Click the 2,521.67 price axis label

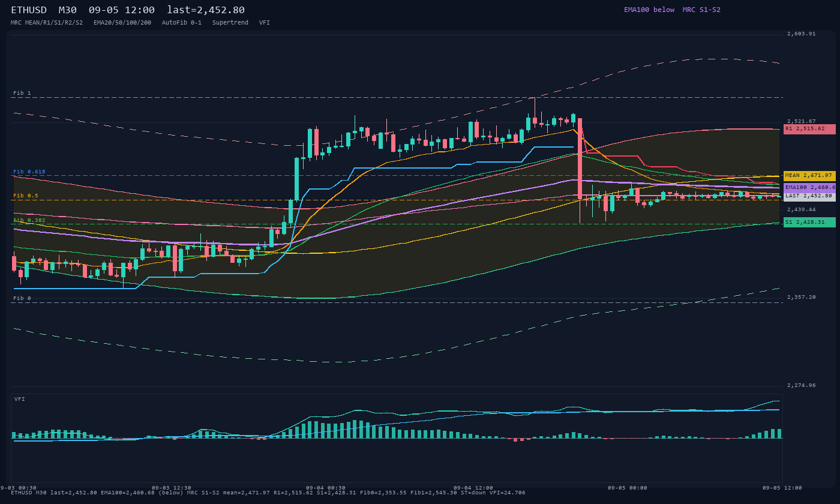tap(802, 122)
